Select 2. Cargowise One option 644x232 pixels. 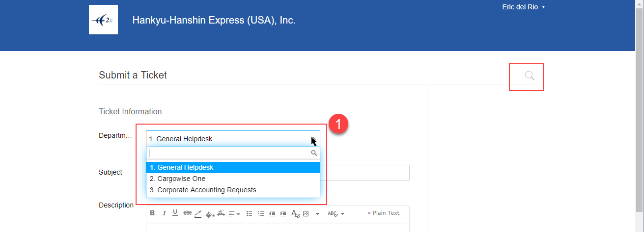pyautogui.click(x=233, y=179)
